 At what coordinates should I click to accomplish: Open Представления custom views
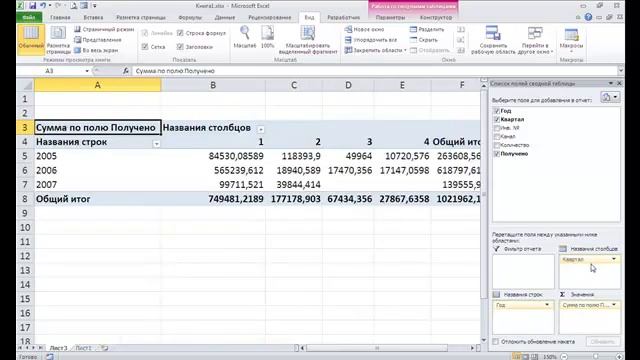98,40
